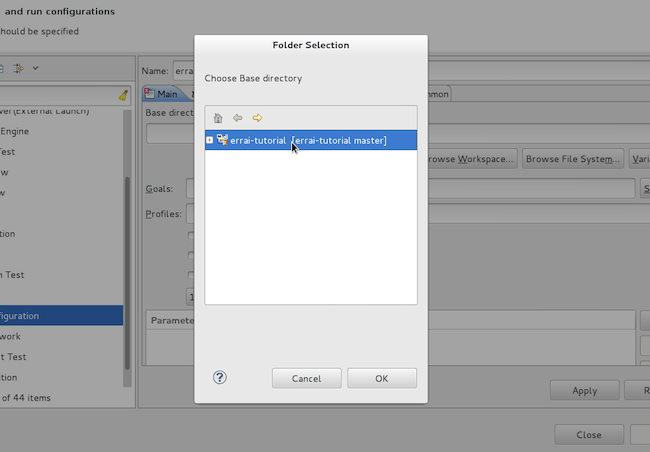650x452 pixels.
Task: Click the broom icon to clear filter text
Action: 122,96
